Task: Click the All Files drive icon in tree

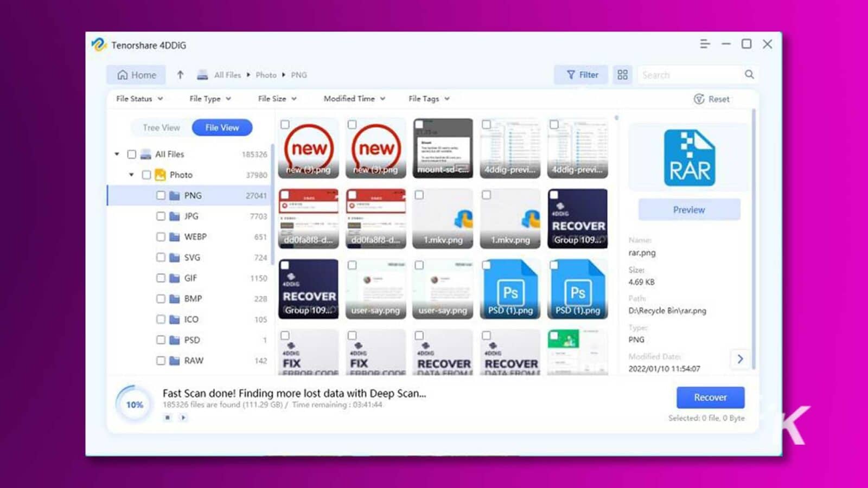Action: click(145, 155)
